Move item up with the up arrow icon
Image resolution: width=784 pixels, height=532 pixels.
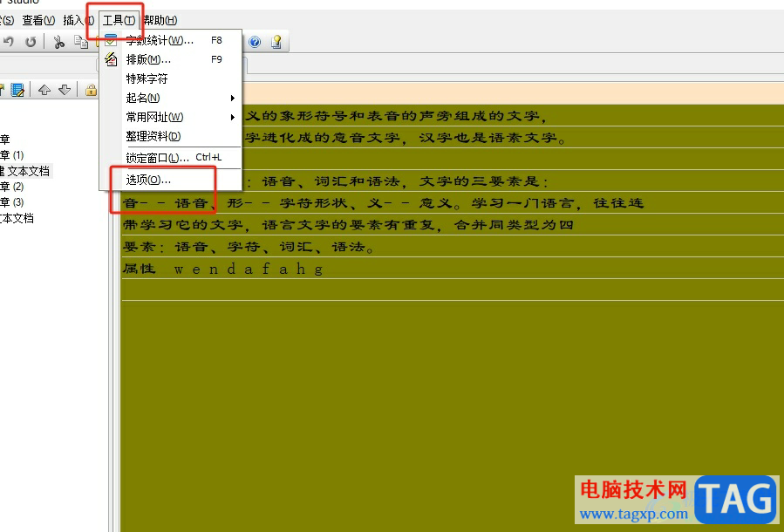coord(44,90)
